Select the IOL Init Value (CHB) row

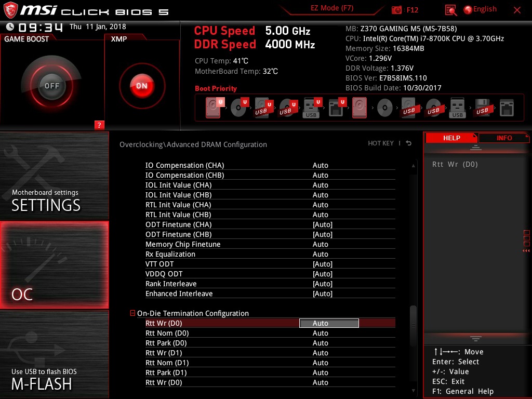(270, 195)
